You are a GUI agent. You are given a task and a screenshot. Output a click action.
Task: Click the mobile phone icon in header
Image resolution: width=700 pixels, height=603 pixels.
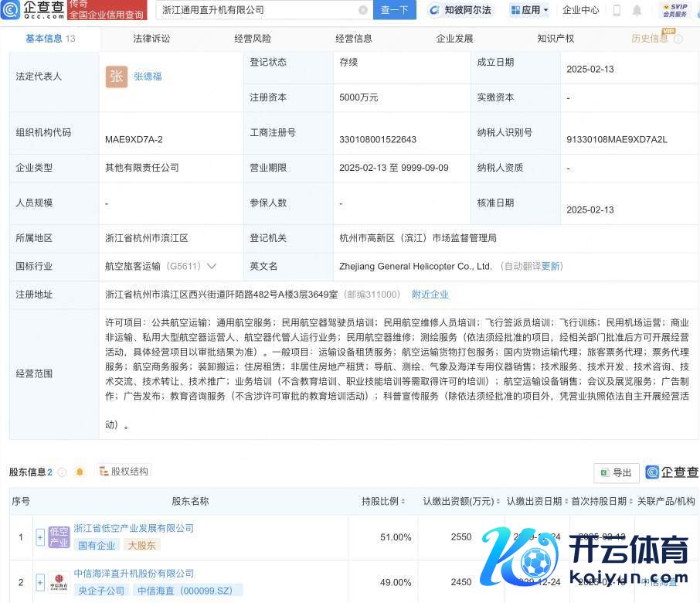pos(617,10)
